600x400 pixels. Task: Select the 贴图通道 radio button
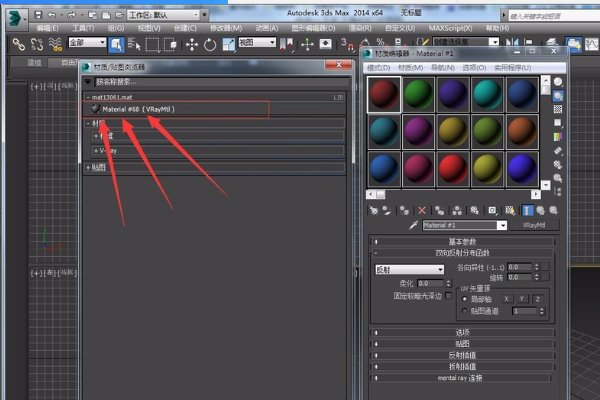click(x=465, y=311)
